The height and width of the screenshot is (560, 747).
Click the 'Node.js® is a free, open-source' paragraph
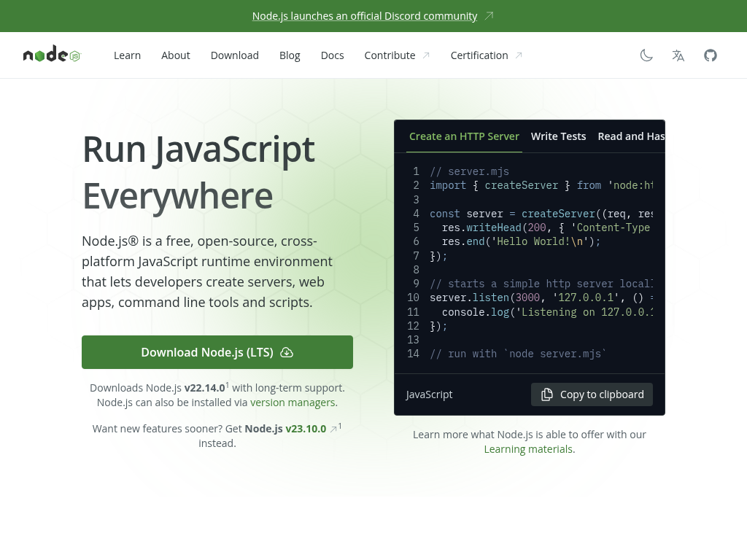[207, 271]
